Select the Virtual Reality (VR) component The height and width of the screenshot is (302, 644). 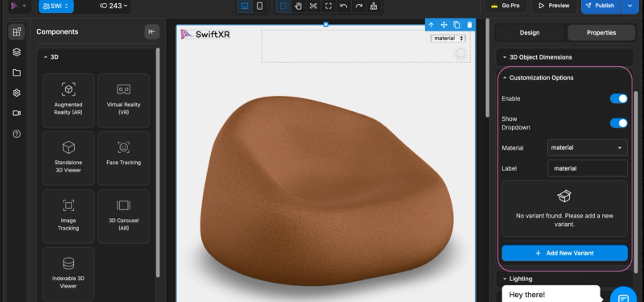click(124, 100)
